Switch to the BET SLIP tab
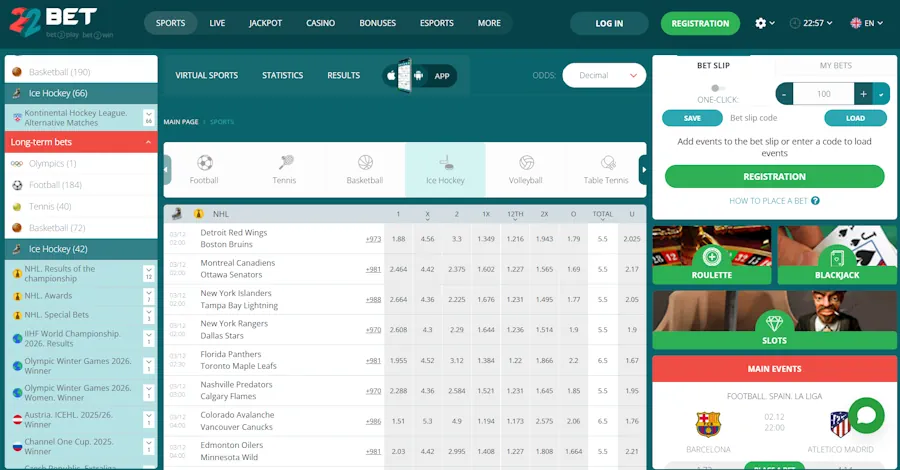Viewport: 900px width, 470px height. tap(713, 65)
